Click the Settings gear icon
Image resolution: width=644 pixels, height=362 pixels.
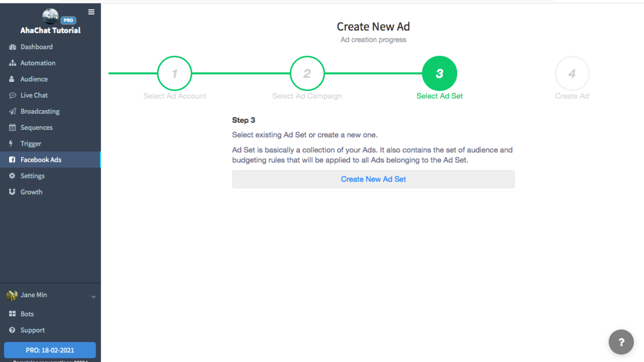pyautogui.click(x=12, y=175)
